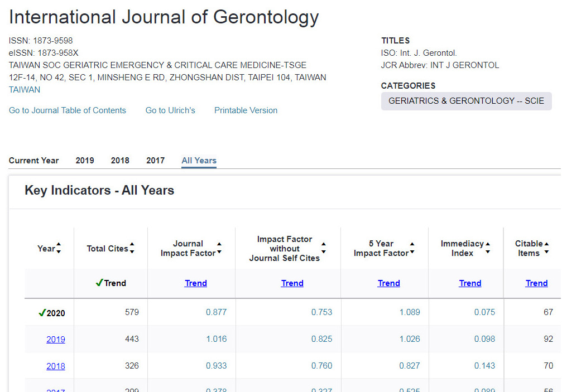
Task: Show Trend for Impact Factor without Self Cites
Action: (292, 283)
